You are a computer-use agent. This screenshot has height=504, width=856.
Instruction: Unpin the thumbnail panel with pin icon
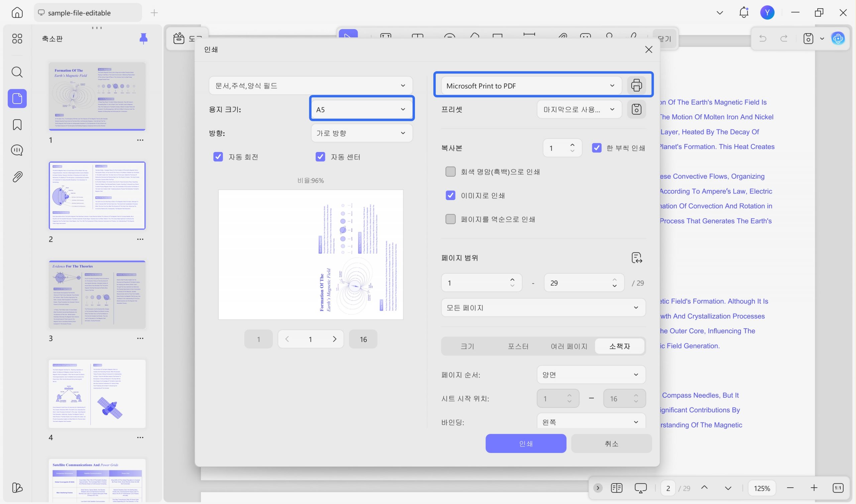tap(143, 38)
